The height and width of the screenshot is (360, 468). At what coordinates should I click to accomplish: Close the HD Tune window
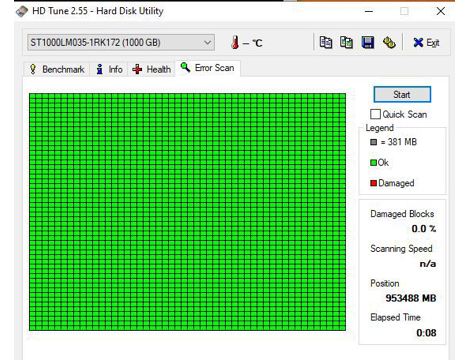click(441, 11)
